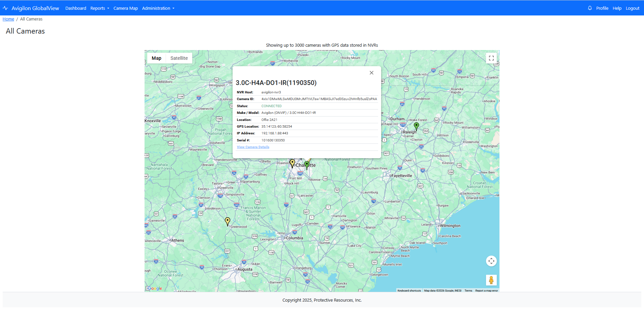Click the location value Offie 2A21

click(x=269, y=120)
